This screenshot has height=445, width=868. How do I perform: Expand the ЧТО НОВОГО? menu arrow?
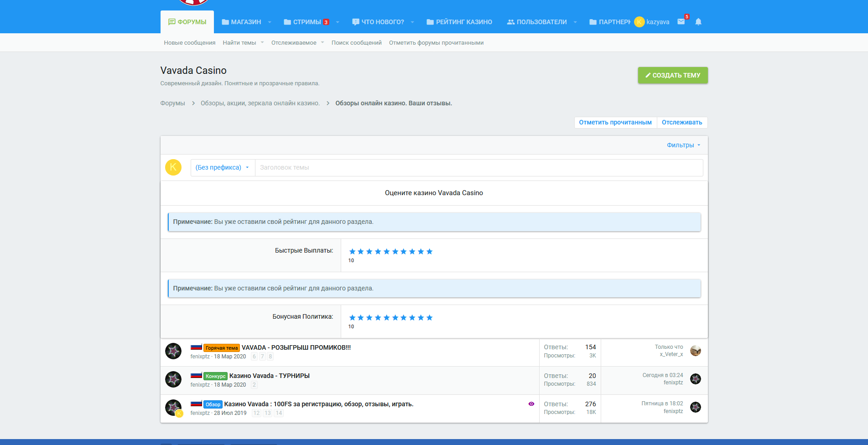coord(412,22)
